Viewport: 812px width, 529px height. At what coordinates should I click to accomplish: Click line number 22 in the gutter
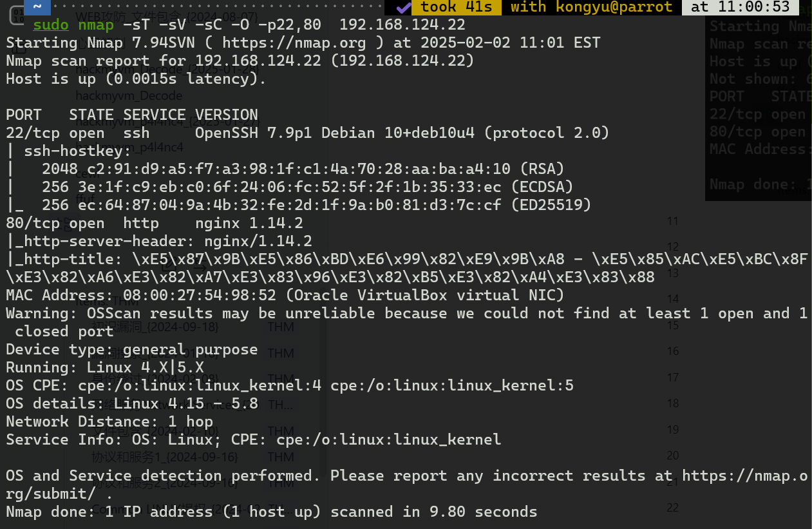(x=673, y=508)
